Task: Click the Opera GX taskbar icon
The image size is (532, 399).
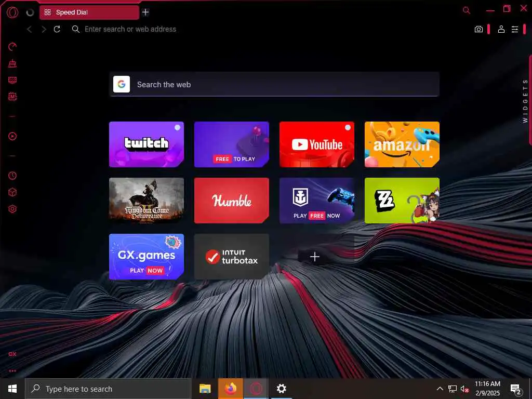Action: (x=256, y=389)
